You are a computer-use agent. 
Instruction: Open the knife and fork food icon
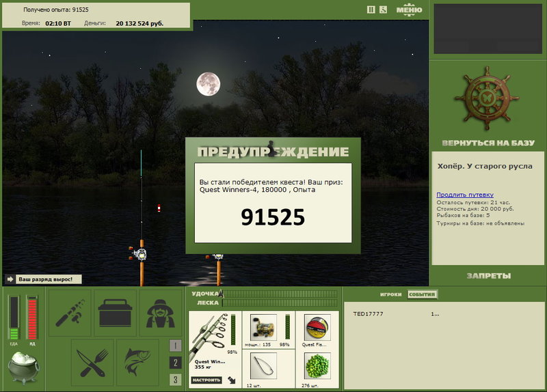(92, 363)
